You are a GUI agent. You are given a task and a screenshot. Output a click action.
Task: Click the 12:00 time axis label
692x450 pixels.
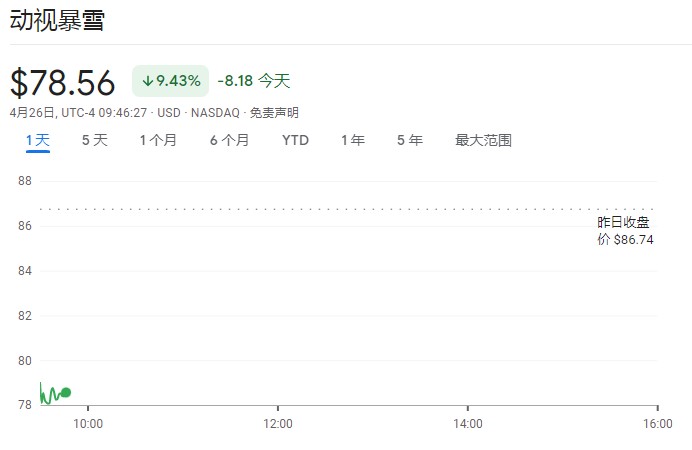pyautogui.click(x=278, y=424)
